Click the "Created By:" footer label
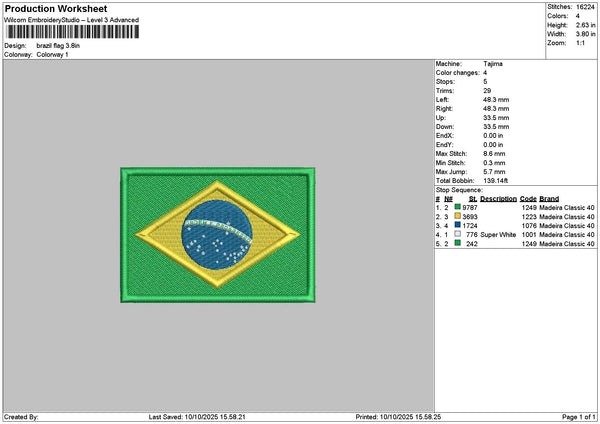This screenshot has width=600, height=424. (x=21, y=417)
